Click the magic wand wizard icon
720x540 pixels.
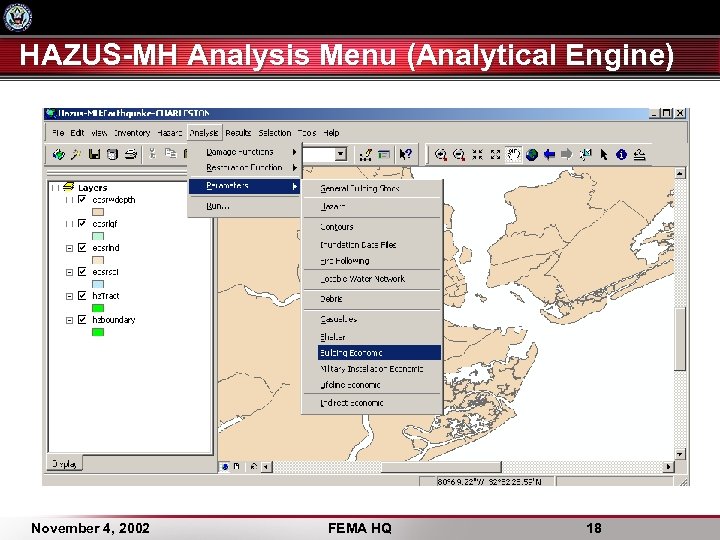(x=76, y=154)
